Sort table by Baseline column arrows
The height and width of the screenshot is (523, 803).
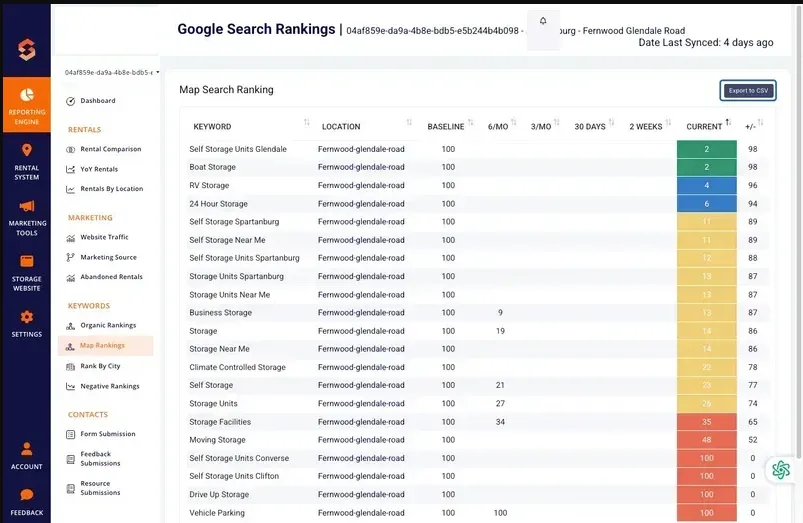[x=471, y=122]
